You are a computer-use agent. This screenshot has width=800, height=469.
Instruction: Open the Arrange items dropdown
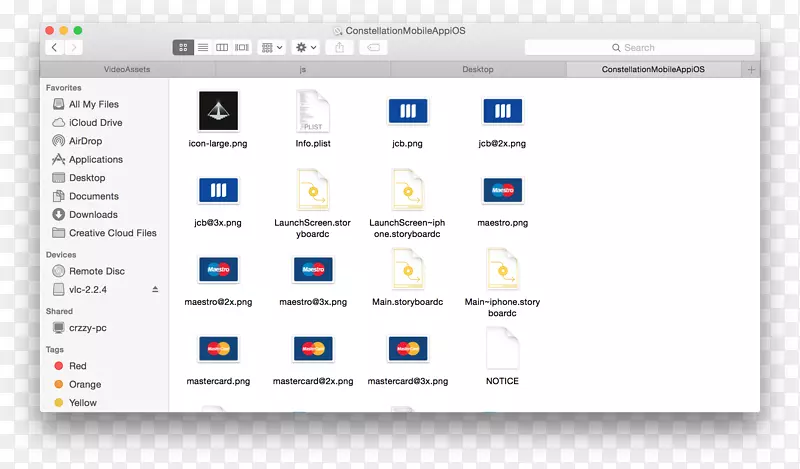click(x=271, y=47)
